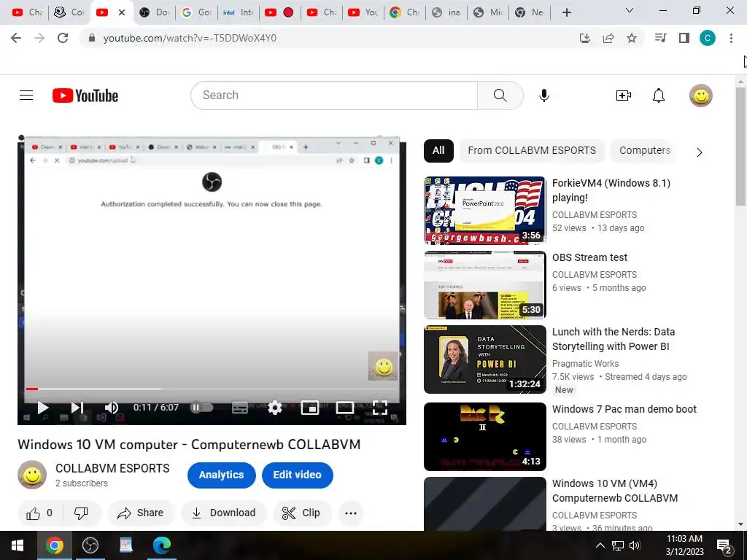Screen dimensions: 747x560
Task: Play the video
Action: [43, 408]
